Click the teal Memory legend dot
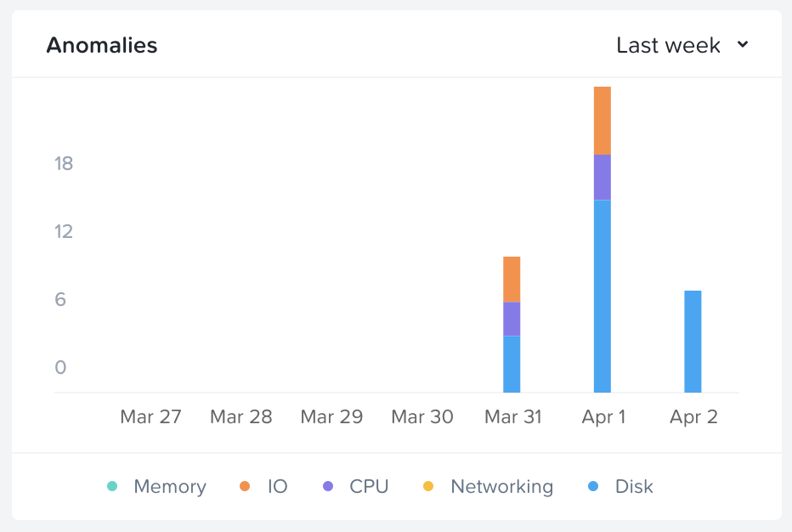792x532 pixels. click(x=112, y=487)
